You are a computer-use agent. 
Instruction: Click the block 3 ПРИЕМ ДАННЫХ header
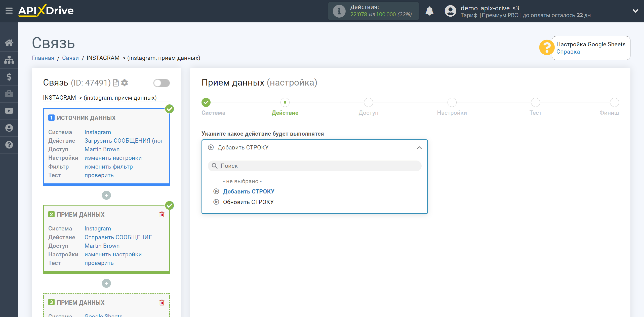pyautogui.click(x=80, y=303)
